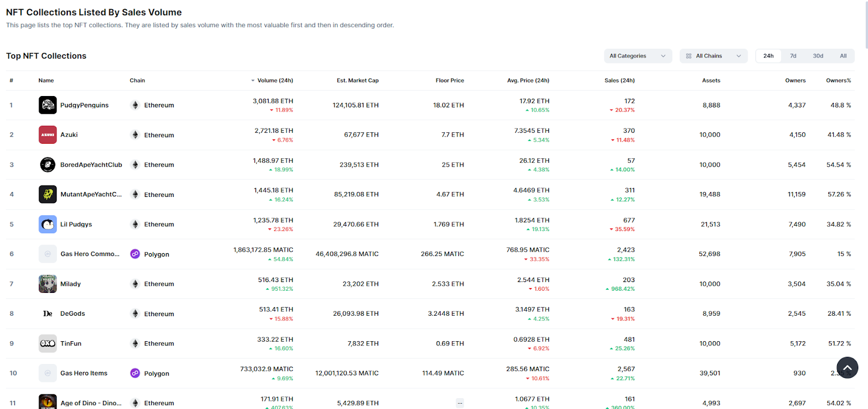Click the 18.02 ETH floor price

449,105
